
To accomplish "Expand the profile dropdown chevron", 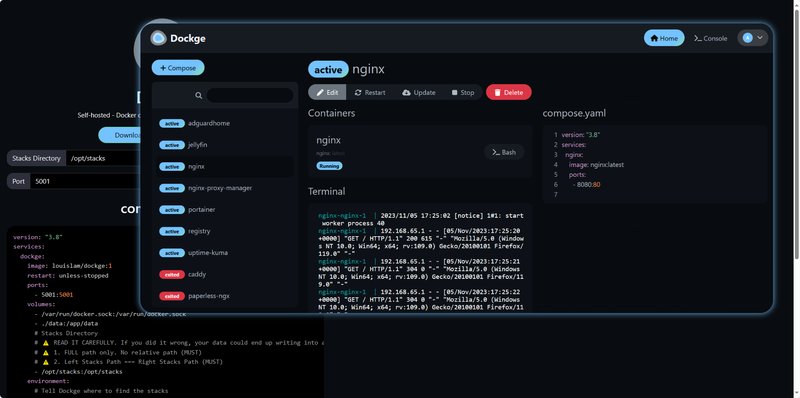I will click(x=760, y=38).
